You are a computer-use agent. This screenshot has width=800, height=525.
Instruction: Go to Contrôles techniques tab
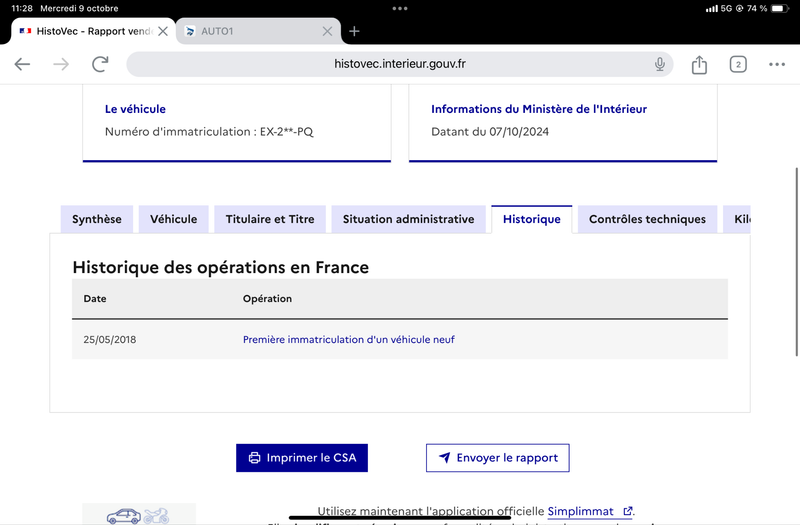pyautogui.click(x=647, y=219)
